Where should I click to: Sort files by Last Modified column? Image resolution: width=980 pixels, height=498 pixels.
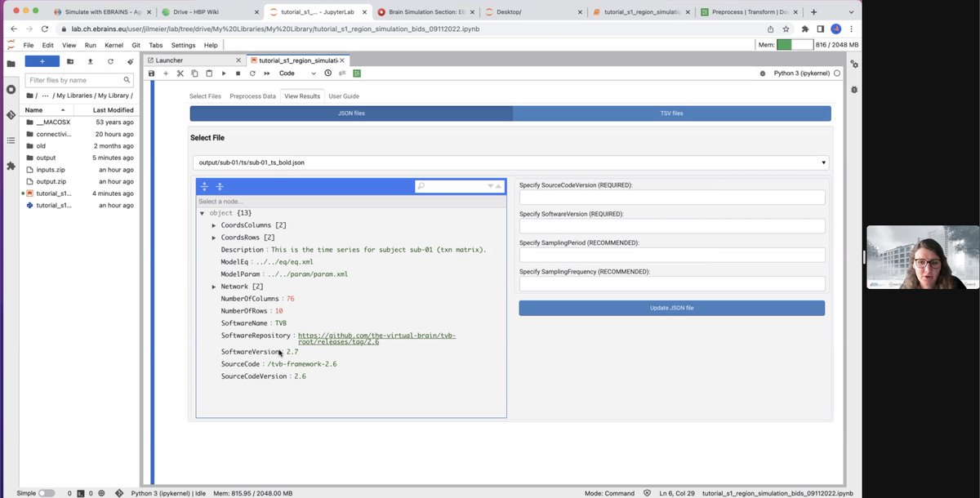point(113,109)
